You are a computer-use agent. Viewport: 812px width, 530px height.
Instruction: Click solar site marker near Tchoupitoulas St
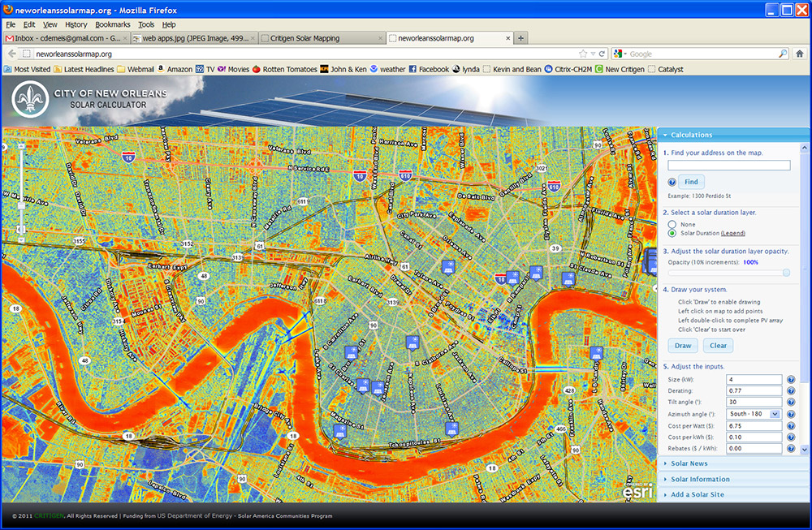tap(452, 429)
